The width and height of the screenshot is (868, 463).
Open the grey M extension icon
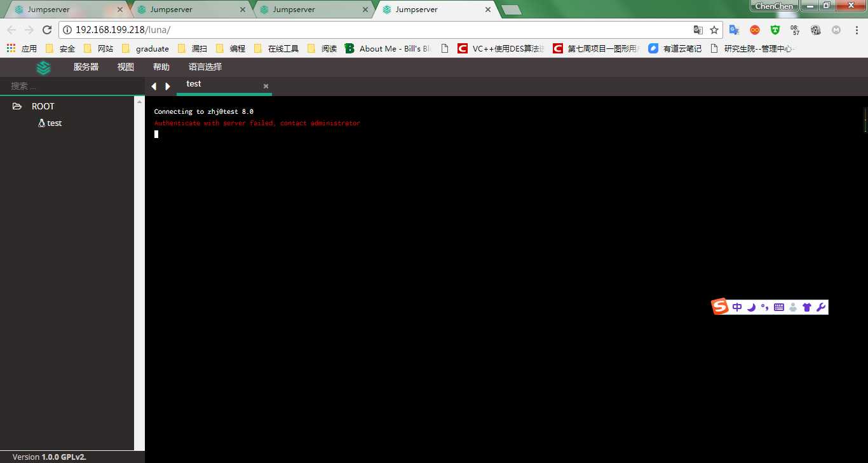click(836, 30)
